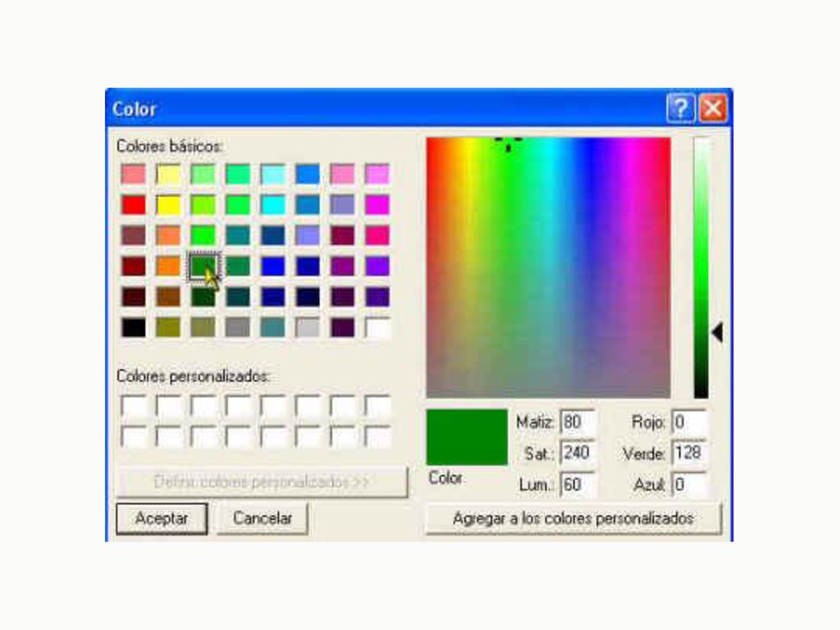Click inside the rainbow color spectrum area
This screenshot has height=630, width=840.
coord(548,267)
